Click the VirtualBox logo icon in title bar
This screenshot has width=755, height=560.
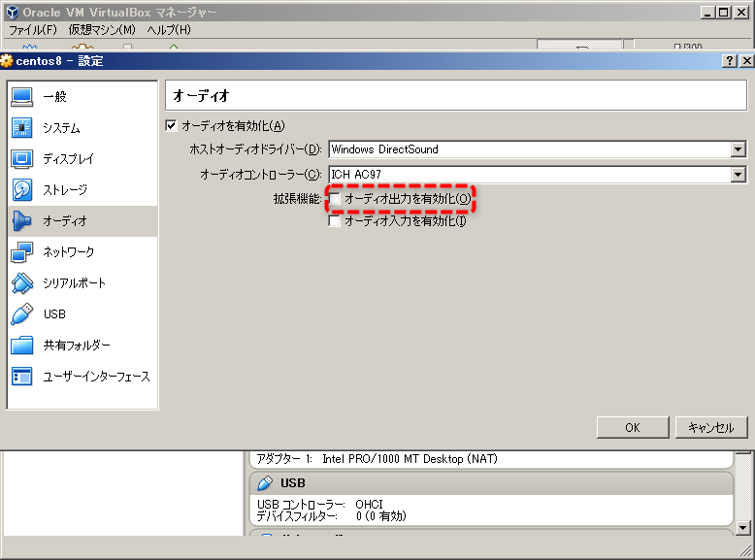(x=12, y=12)
